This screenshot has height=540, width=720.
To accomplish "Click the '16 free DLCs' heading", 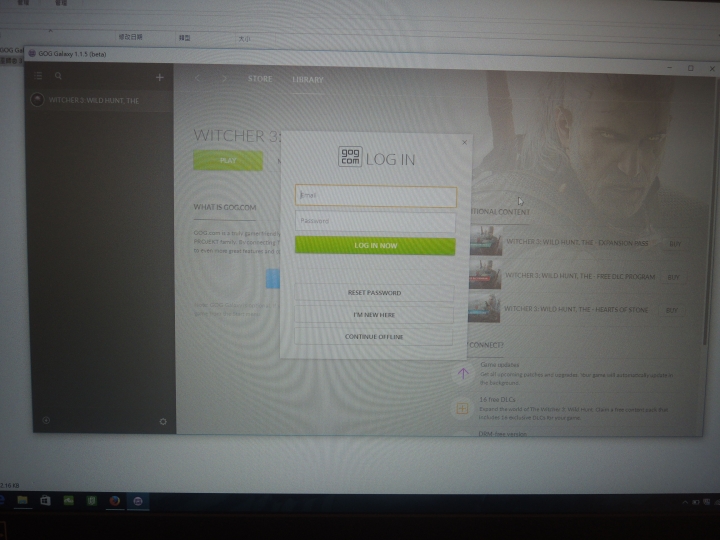I will tap(497, 399).
